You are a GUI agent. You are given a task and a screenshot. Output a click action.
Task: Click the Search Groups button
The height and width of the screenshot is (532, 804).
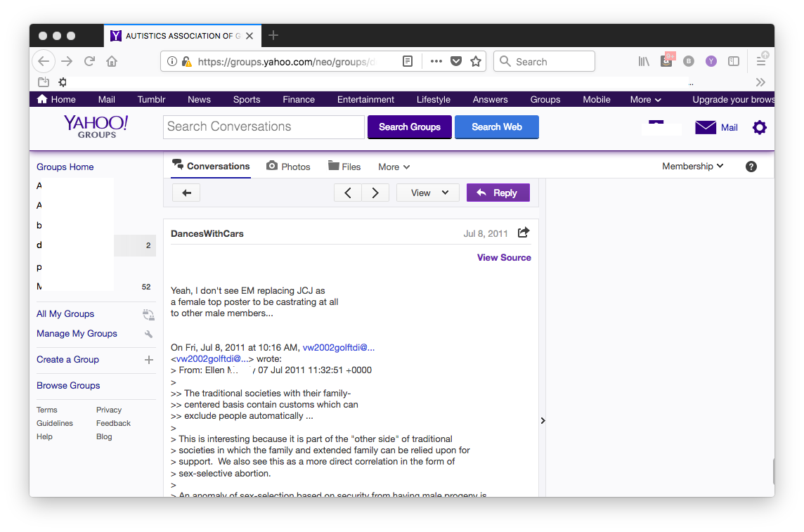pyautogui.click(x=410, y=127)
